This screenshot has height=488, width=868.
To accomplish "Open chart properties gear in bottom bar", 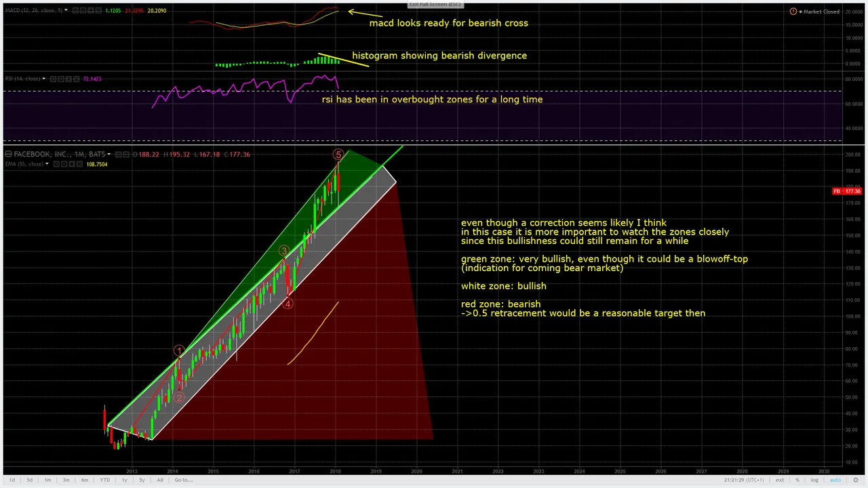I will point(856,480).
